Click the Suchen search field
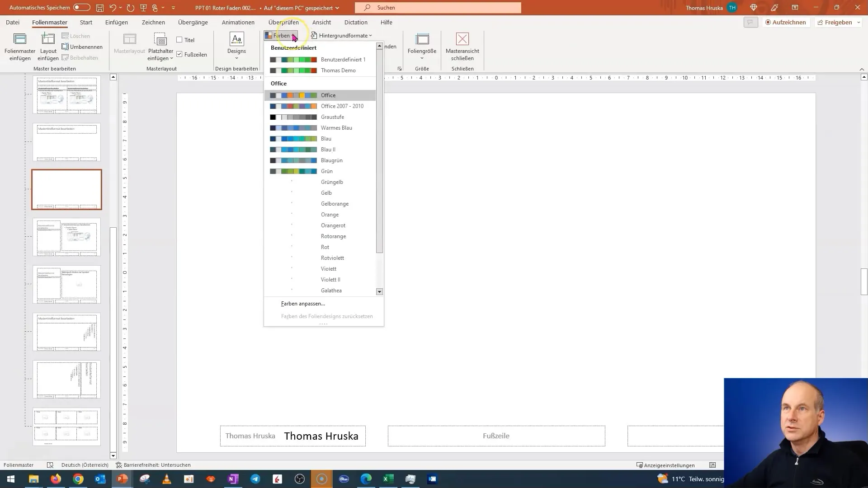868x488 pixels. pos(438,8)
